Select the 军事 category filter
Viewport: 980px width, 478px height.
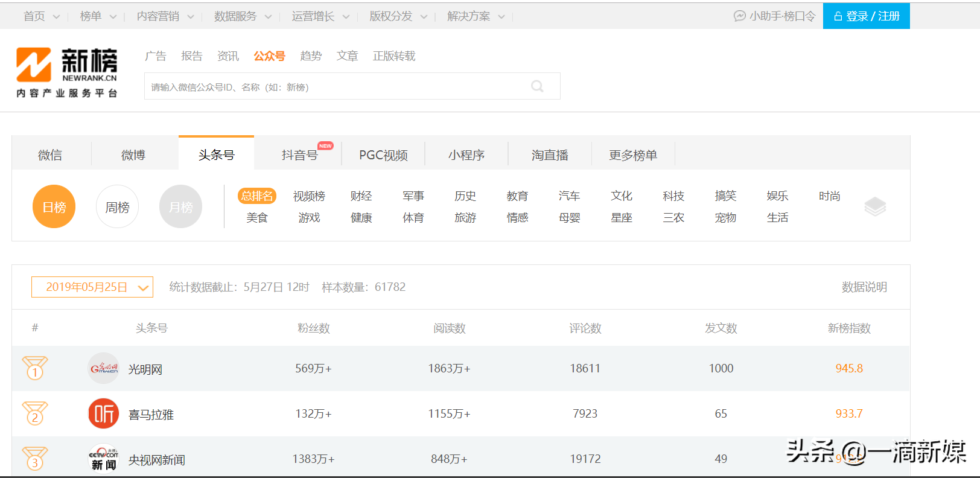click(413, 196)
